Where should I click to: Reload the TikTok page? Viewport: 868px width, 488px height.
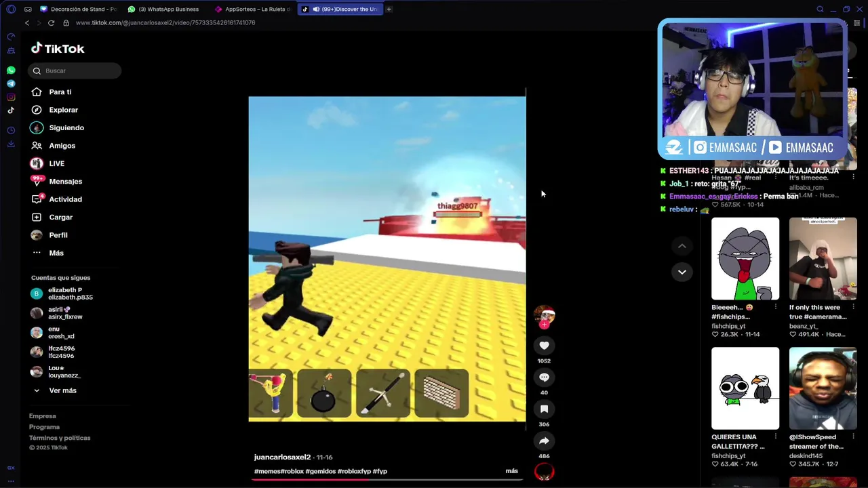[51, 23]
